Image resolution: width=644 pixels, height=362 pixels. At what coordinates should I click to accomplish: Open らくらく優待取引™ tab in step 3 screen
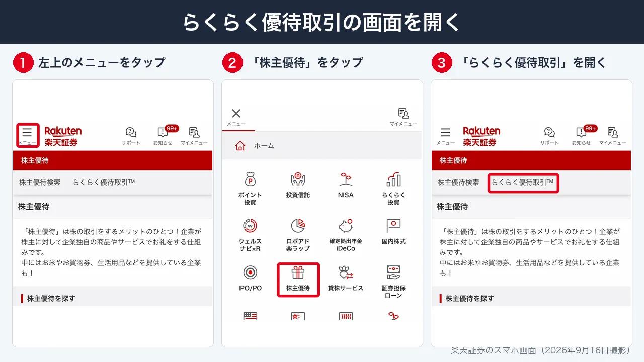523,183
